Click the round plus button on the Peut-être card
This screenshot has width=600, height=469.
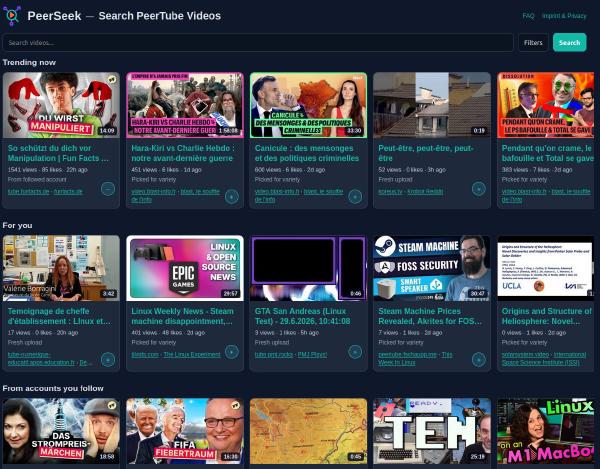pos(479,189)
